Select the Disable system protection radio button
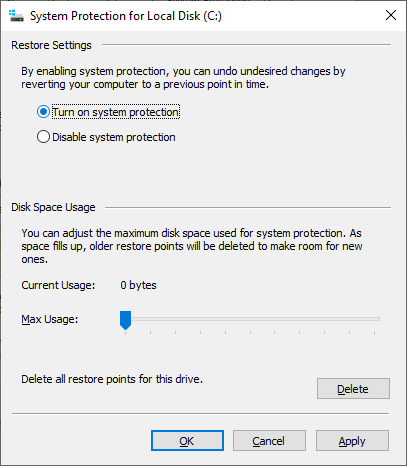408x468 pixels. tap(43, 137)
